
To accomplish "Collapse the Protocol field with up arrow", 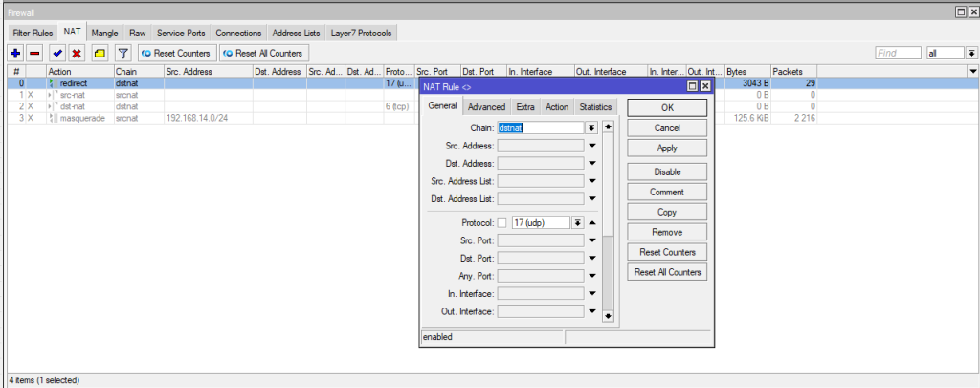I will (x=591, y=222).
